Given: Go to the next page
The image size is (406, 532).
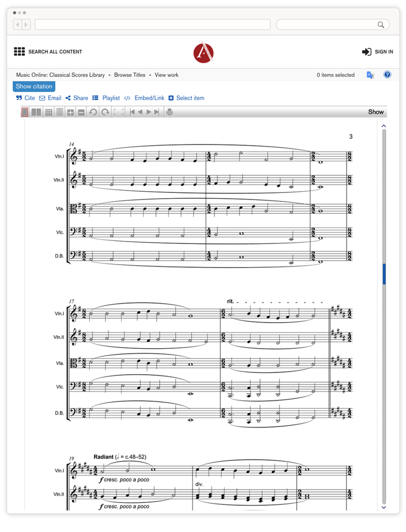Looking at the screenshot, I should tap(149, 112).
